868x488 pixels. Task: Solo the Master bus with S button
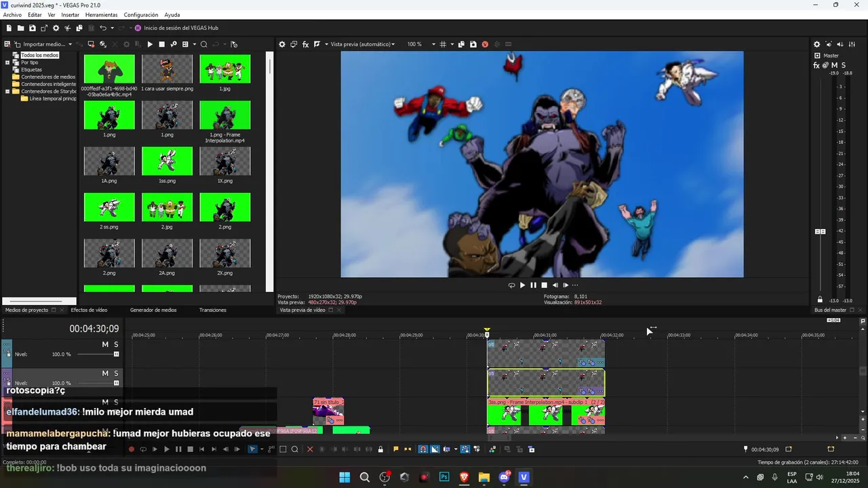(x=844, y=65)
